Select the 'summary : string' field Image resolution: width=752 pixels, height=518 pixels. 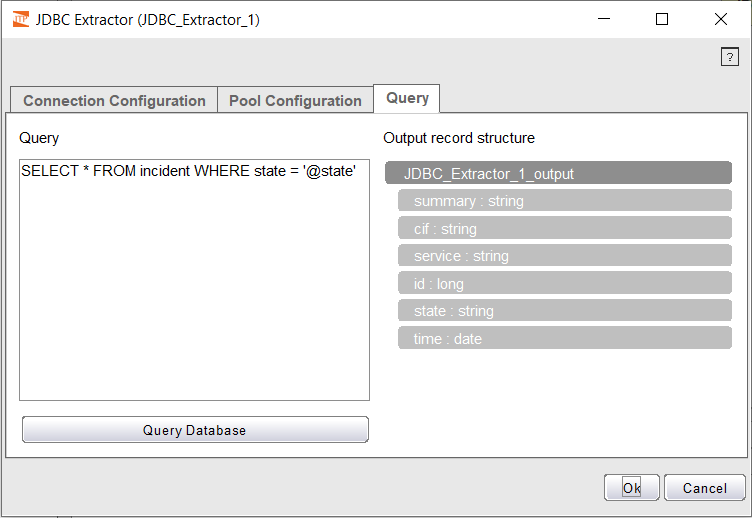[x=565, y=200]
